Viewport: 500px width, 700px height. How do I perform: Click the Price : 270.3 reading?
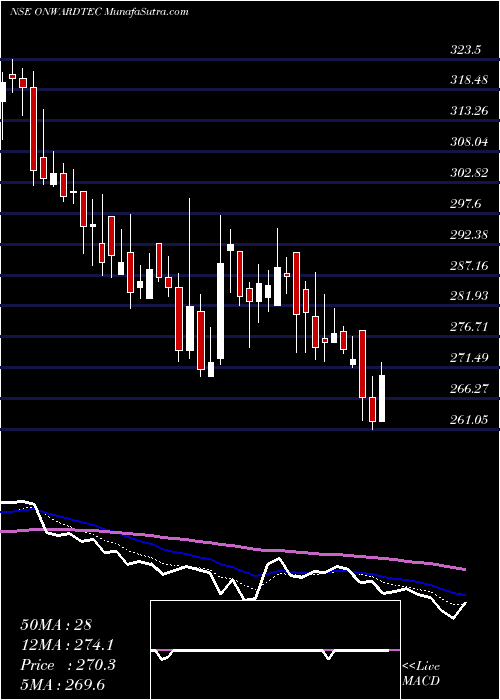[x=68, y=665]
